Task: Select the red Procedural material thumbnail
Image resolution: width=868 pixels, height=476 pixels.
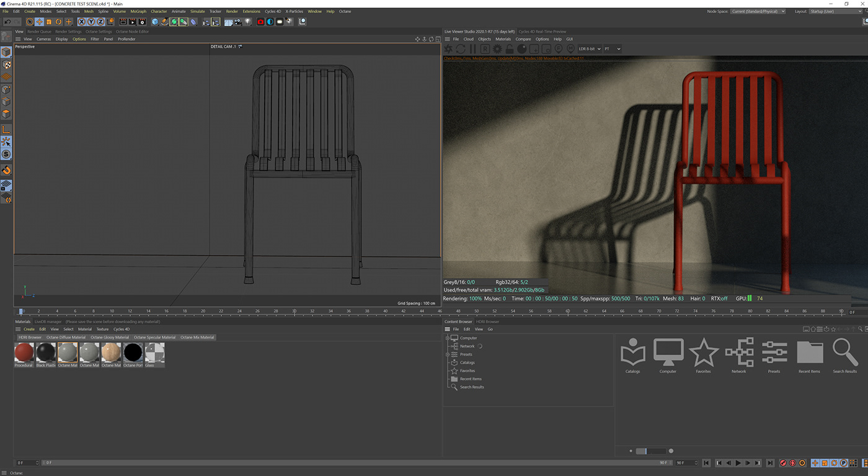Action: coord(24,353)
